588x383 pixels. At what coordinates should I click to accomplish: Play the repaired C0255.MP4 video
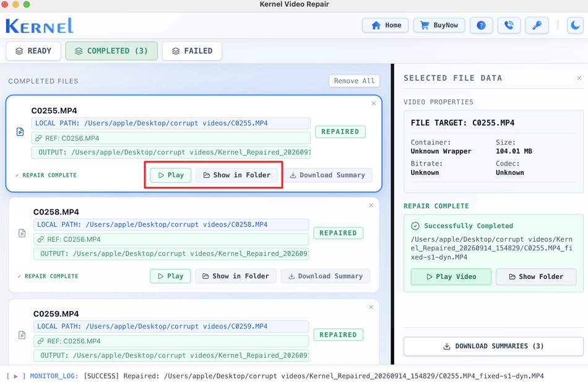(171, 175)
